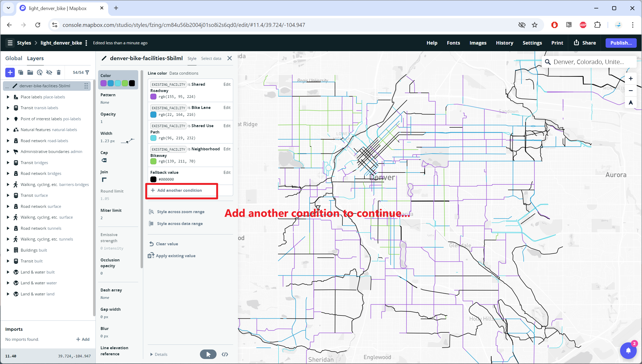Expand the Point of interest labels group
The image size is (642, 364).
8,119
